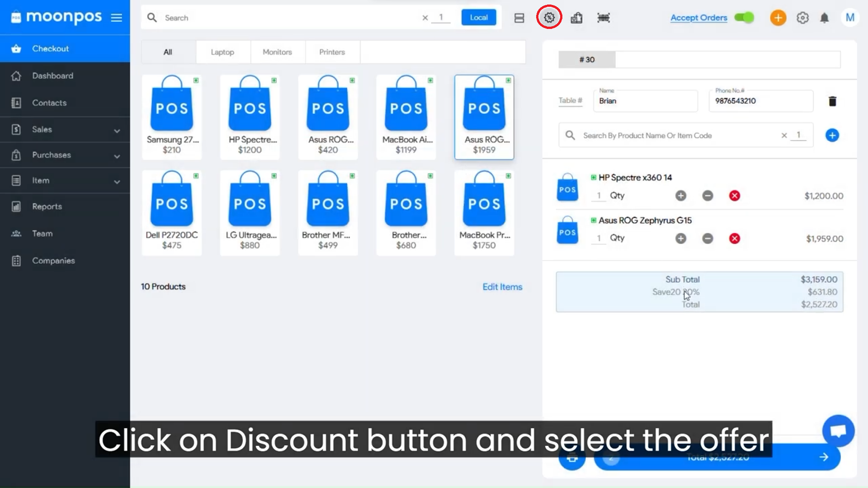Screen dimensions: 868x488
Task: Open the chat support bubble
Action: (x=838, y=431)
